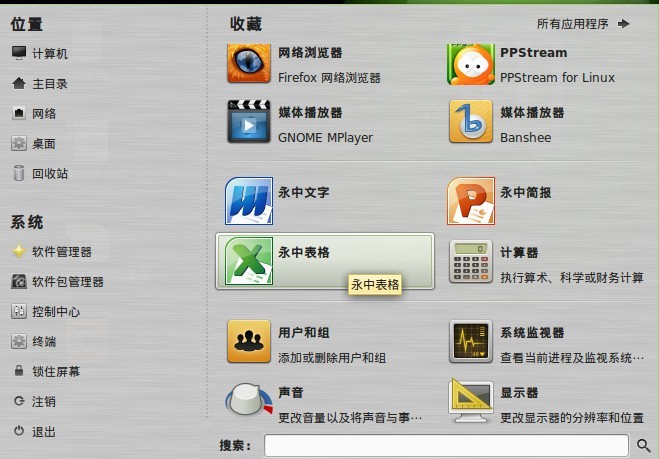Click the 控制中心 sliders icon
The height and width of the screenshot is (459, 659).
19,311
